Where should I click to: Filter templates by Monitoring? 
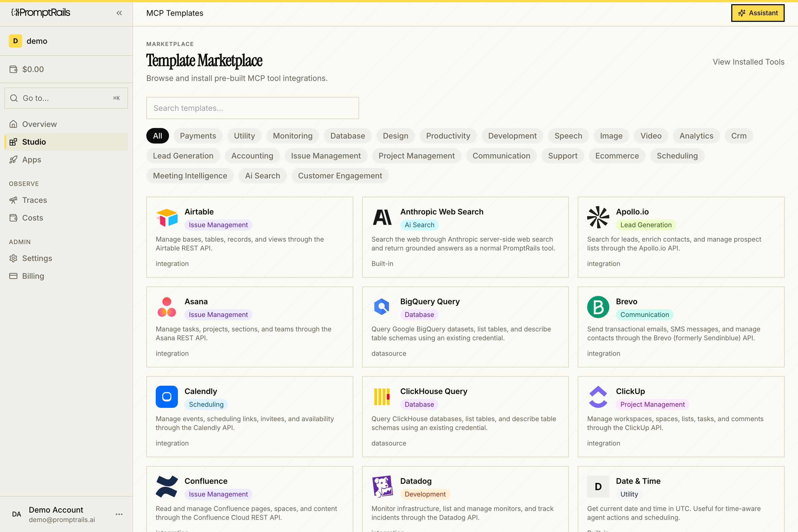point(293,136)
